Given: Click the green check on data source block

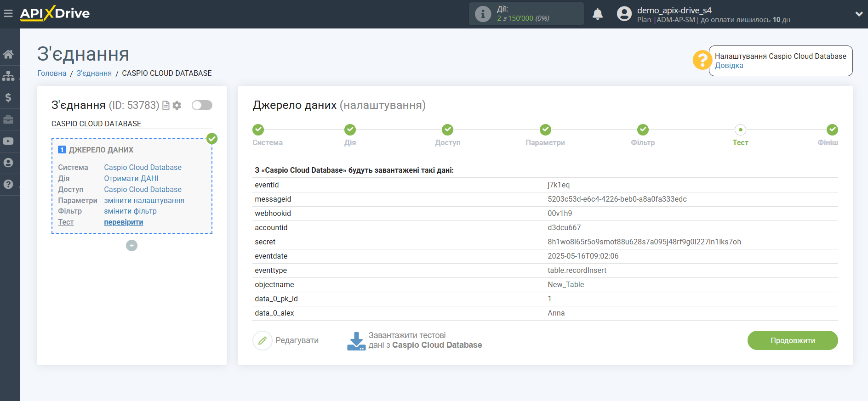Looking at the screenshot, I should [x=212, y=139].
